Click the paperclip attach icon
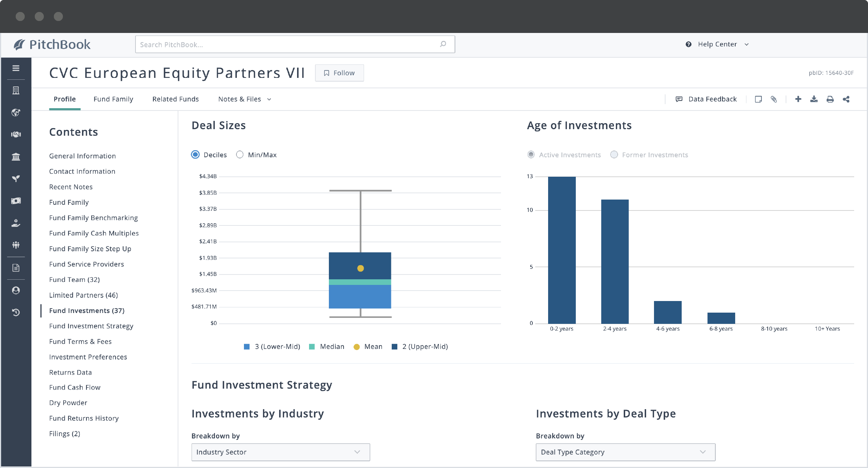Viewport: 868px width, 468px height. [x=774, y=99]
